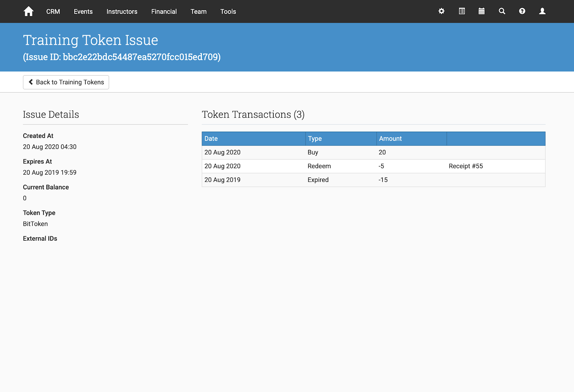Open the calendar icon in navbar

coord(481,11)
